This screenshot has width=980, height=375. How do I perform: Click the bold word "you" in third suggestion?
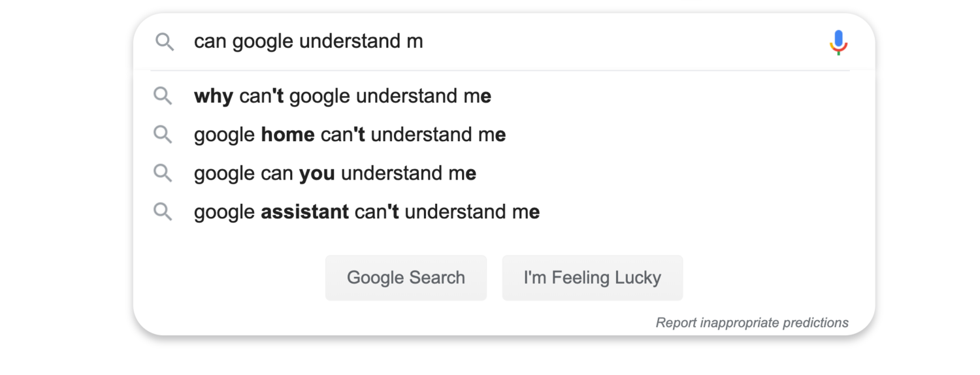click(317, 174)
